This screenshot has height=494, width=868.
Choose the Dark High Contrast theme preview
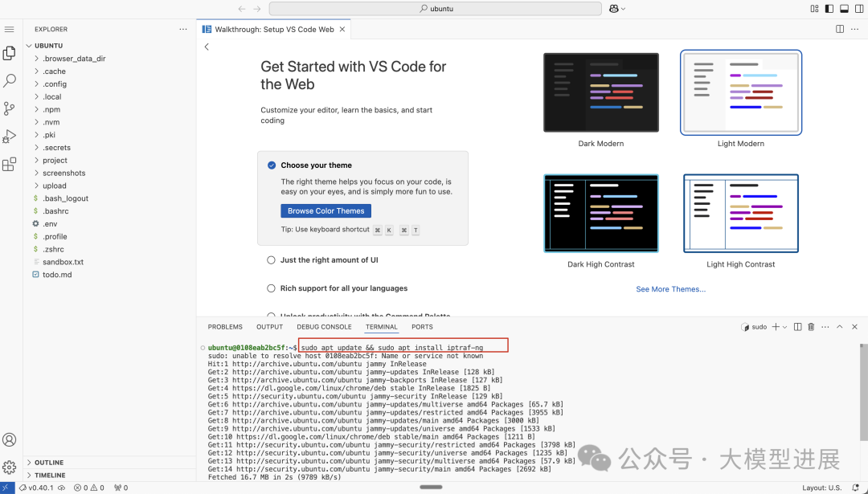click(601, 214)
